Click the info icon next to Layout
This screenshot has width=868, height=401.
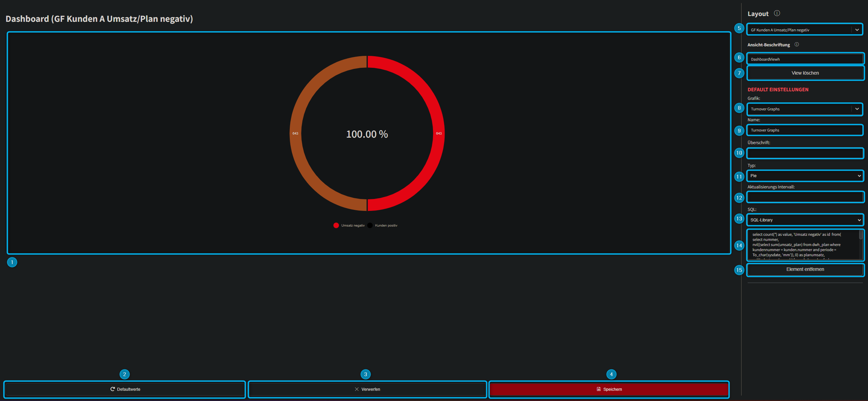click(777, 13)
